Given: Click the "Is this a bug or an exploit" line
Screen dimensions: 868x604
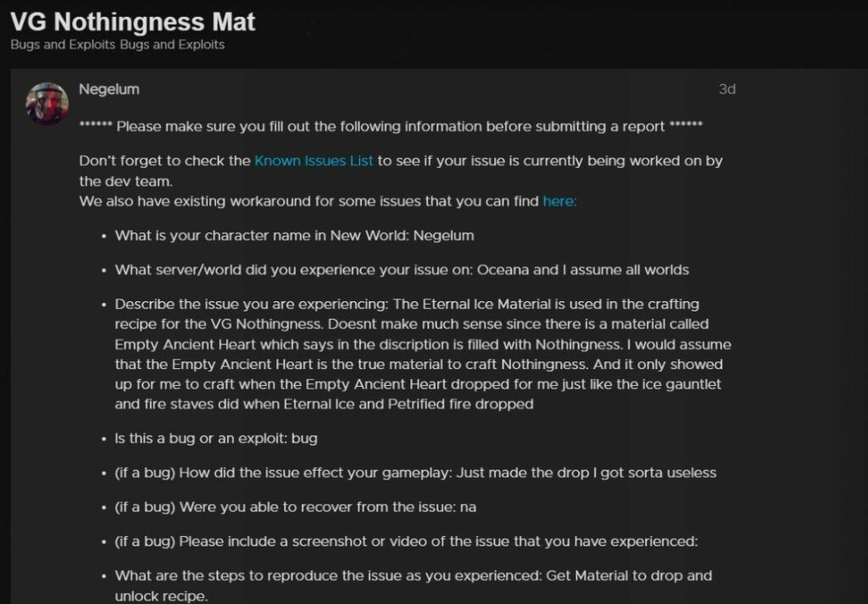Looking at the screenshot, I should pyautogui.click(x=215, y=439).
